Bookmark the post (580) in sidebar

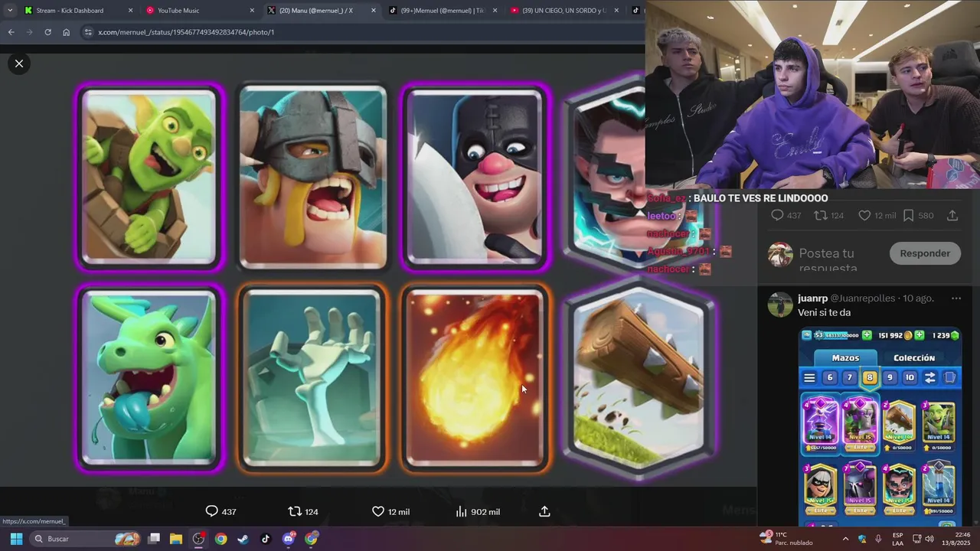(x=908, y=215)
